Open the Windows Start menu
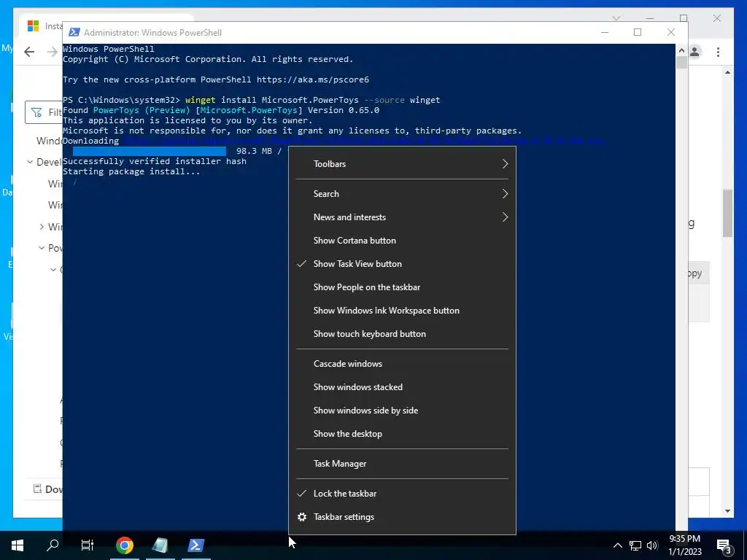 [18, 545]
